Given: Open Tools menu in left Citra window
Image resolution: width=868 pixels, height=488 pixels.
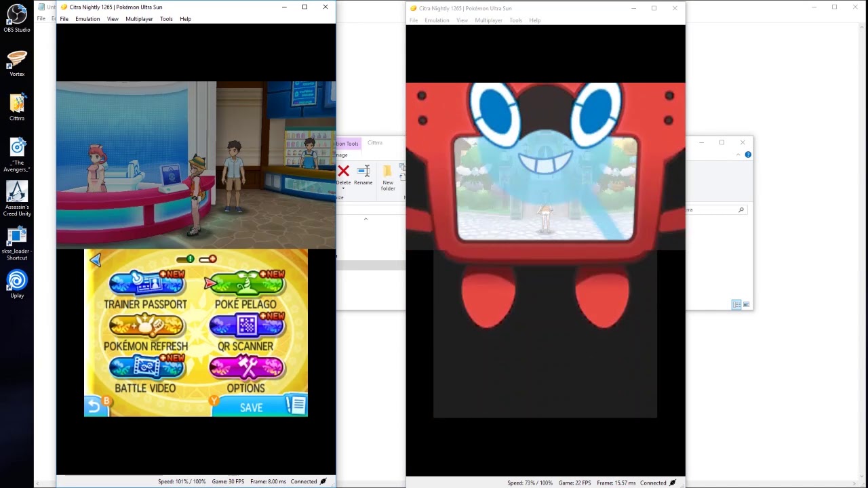Looking at the screenshot, I should pos(166,19).
